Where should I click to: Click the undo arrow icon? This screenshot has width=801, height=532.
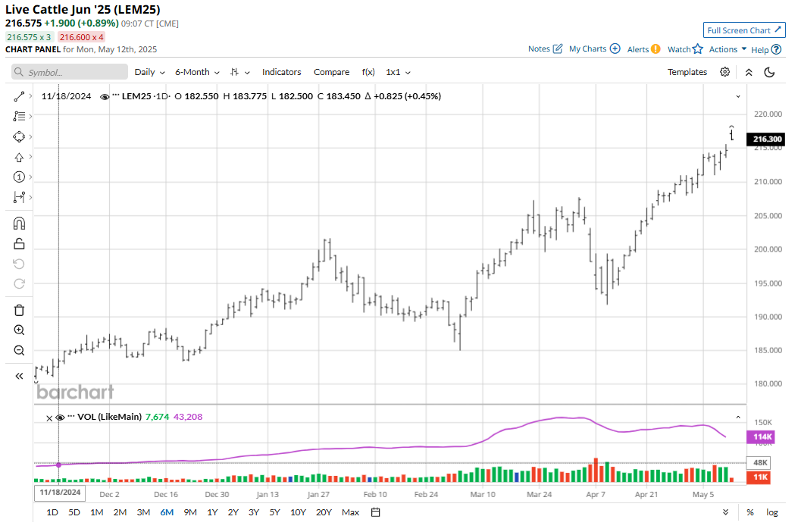(x=19, y=264)
